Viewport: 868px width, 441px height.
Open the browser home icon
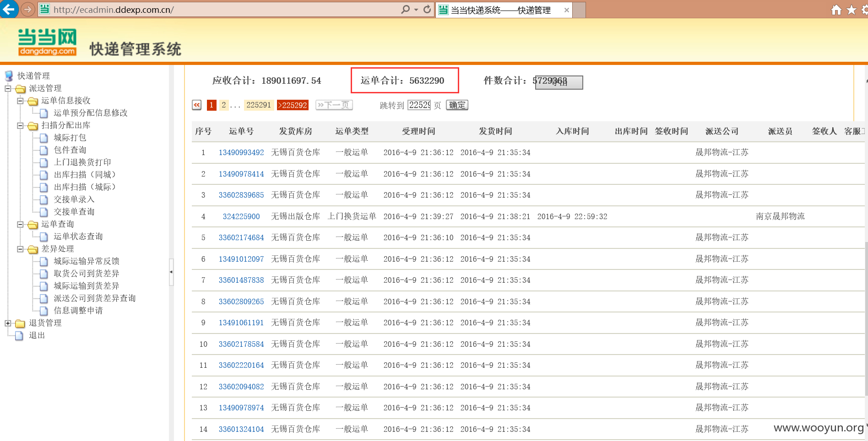coord(836,10)
